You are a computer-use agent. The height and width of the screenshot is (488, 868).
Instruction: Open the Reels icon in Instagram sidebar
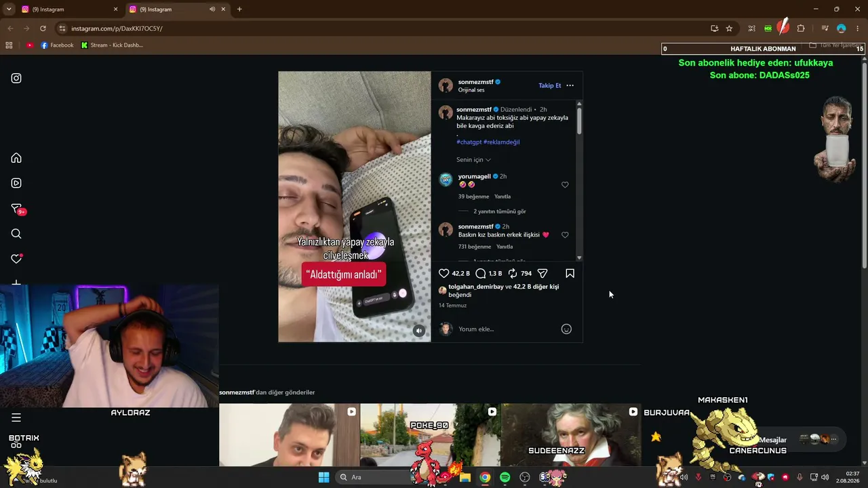(16, 183)
